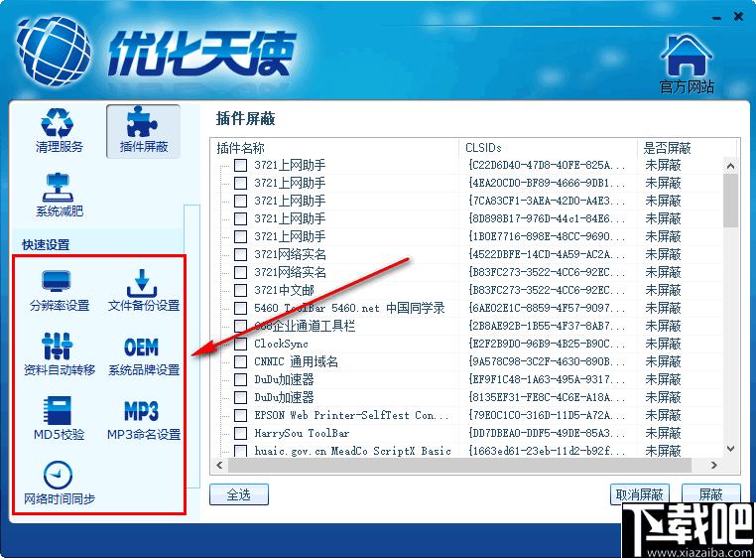Check the EPSON Web Printer checkbox
Viewport: 756px width, 558px height.
[x=240, y=415]
